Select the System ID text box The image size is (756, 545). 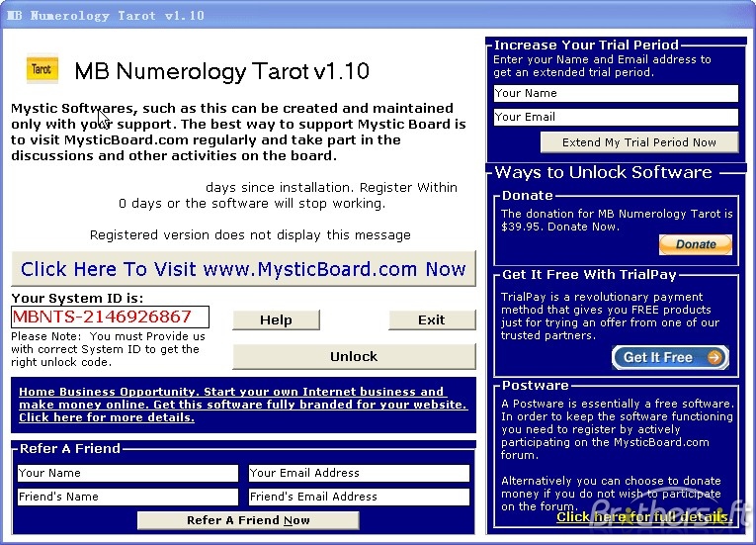(x=110, y=318)
